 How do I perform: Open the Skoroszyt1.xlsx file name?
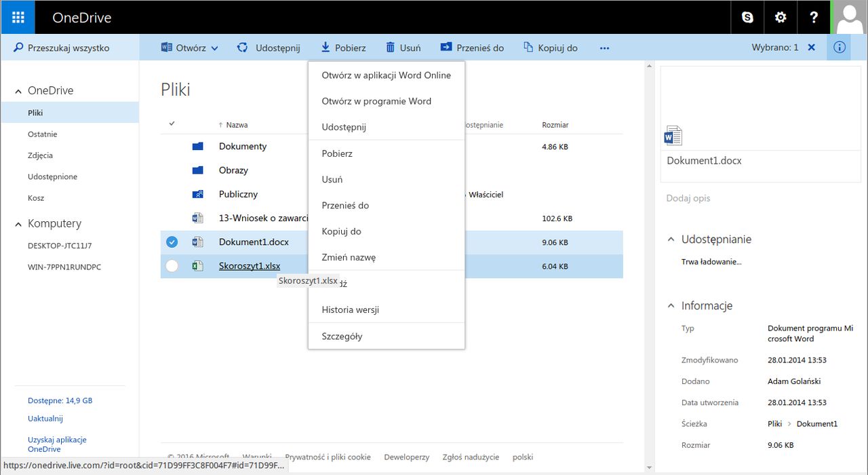250,266
